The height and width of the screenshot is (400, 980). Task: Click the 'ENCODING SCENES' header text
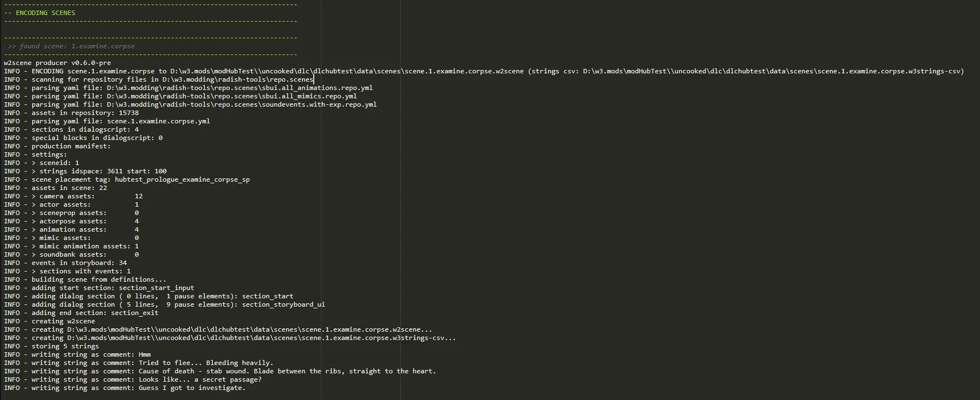[46, 13]
